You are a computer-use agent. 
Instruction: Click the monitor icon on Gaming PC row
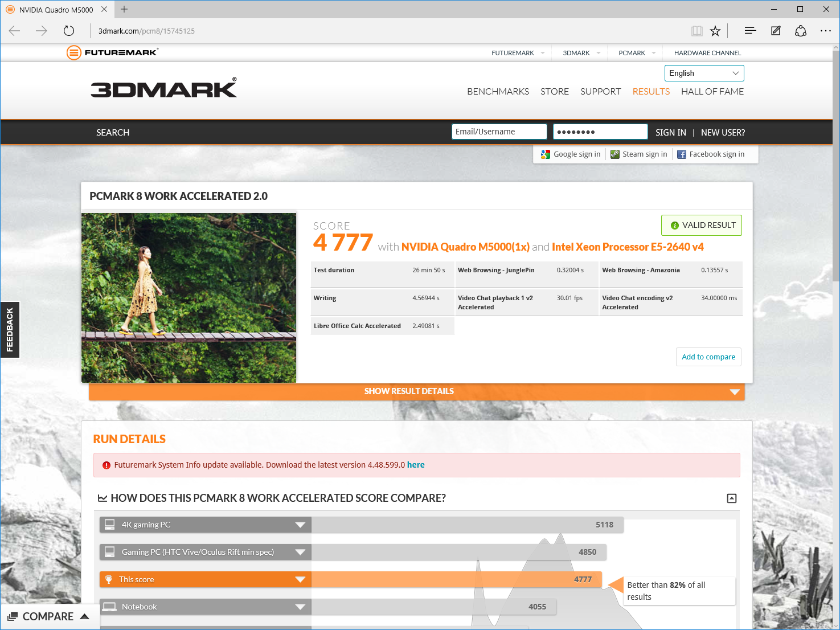109,552
